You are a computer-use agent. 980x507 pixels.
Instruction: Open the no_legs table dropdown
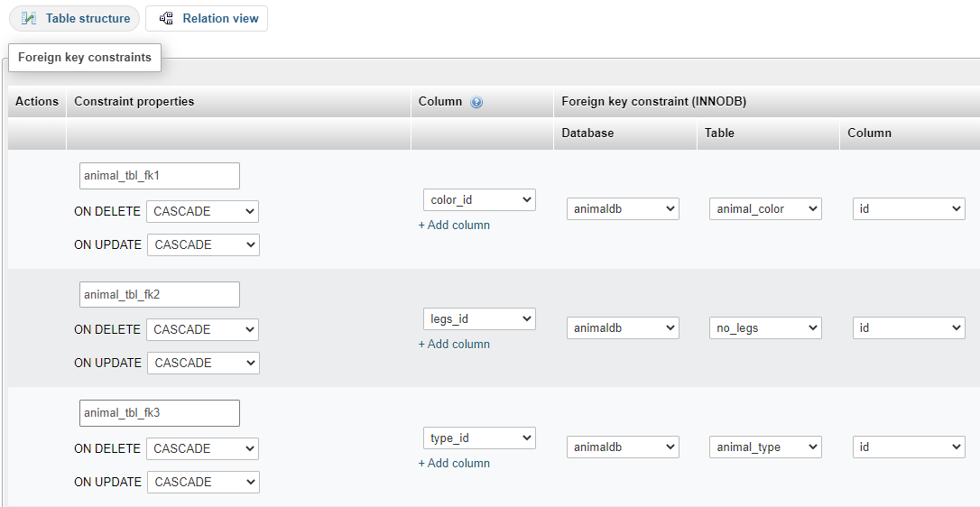765,327
